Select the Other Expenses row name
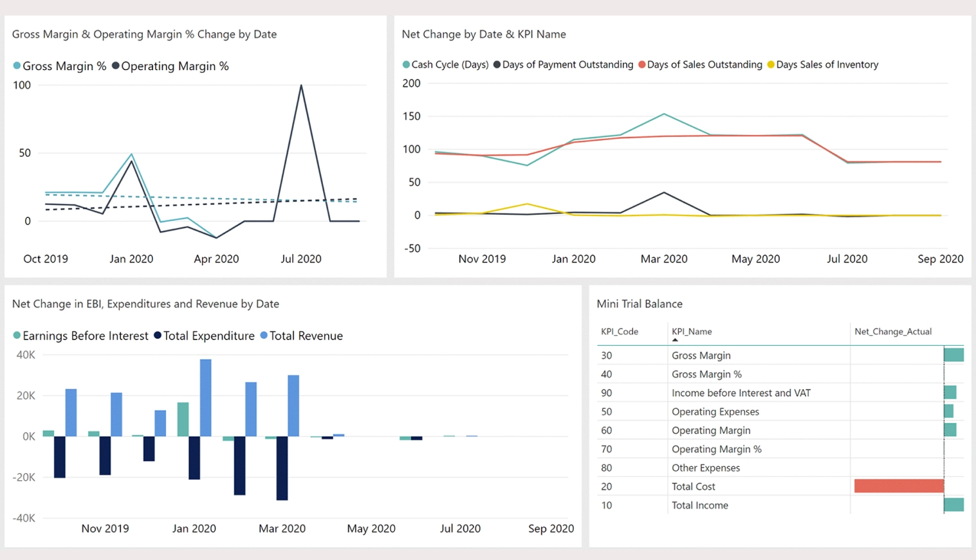The height and width of the screenshot is (560, 976). pyautogui.click(x=706, y=467)
